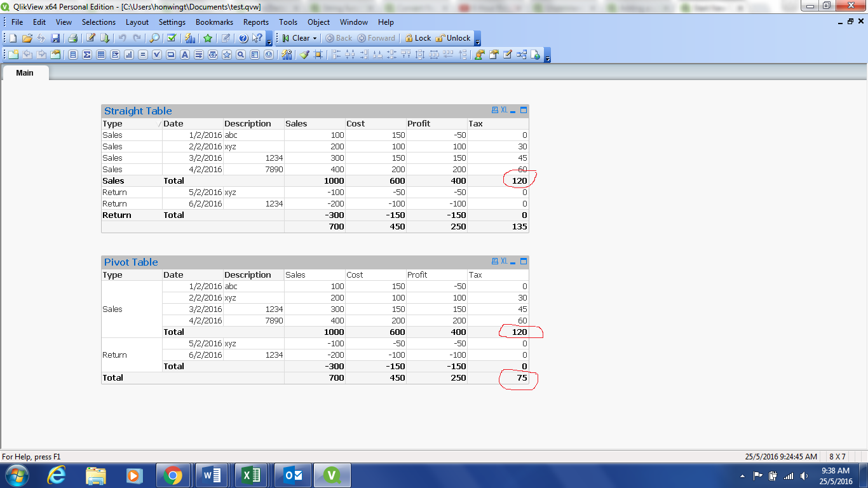This screenshot has width=868, height=488.
Task: Open the Table Viewer icon
Action: coord(522,55)
